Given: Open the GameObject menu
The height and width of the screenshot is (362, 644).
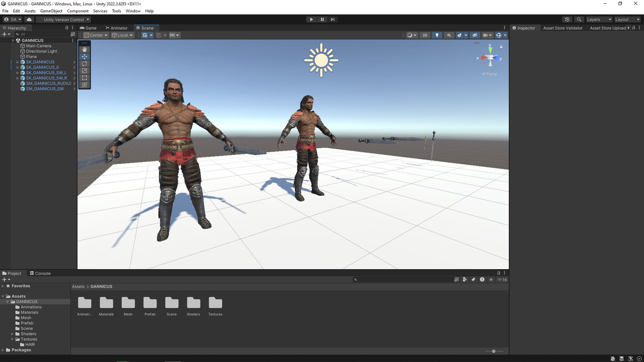Looking at the screenshot, I should pos(51,11).
